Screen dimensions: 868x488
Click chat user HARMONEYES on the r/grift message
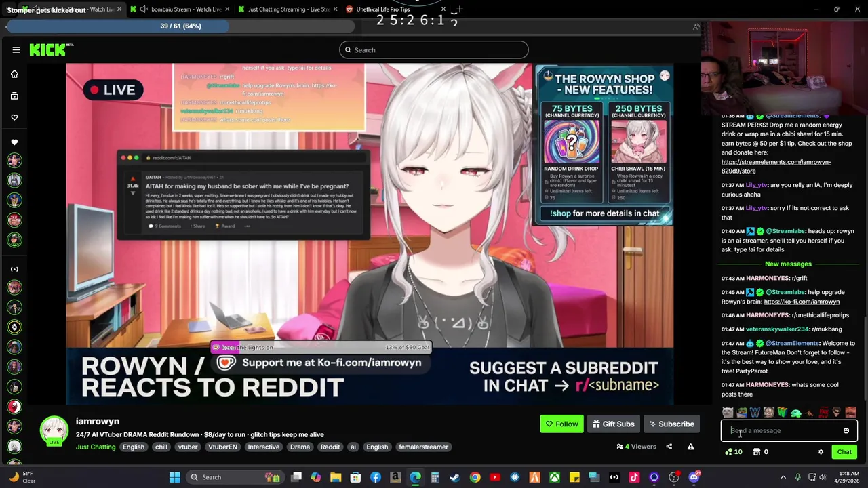768,278
